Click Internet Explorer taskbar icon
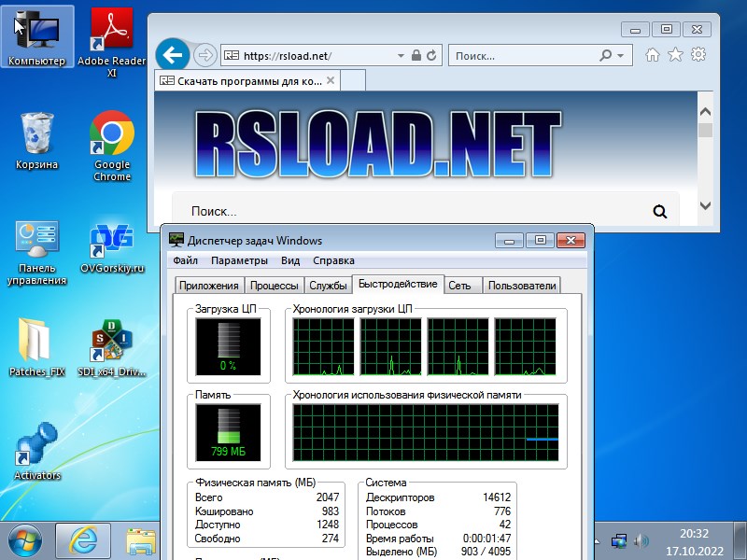Screen dimensions: 747x560 click(x=83, y=542)
